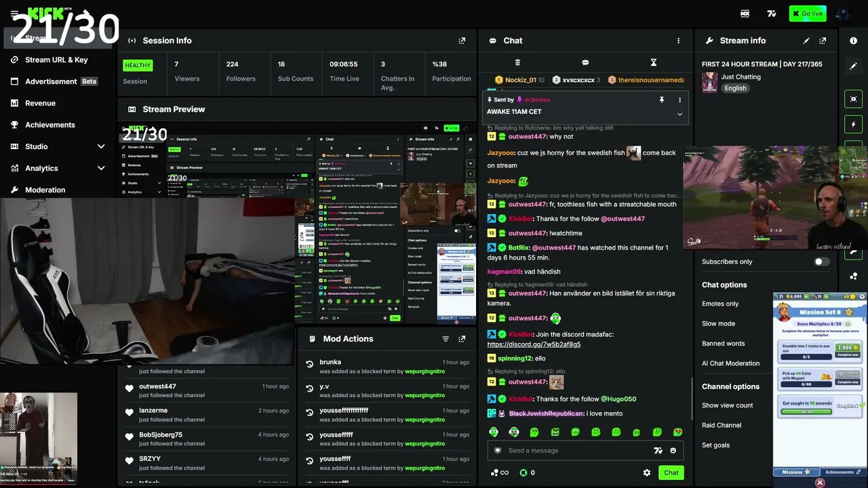The width and height of the screenshot is (868, 488).
Task: Click the green Go live button
Action: click(x=808, y=14)
